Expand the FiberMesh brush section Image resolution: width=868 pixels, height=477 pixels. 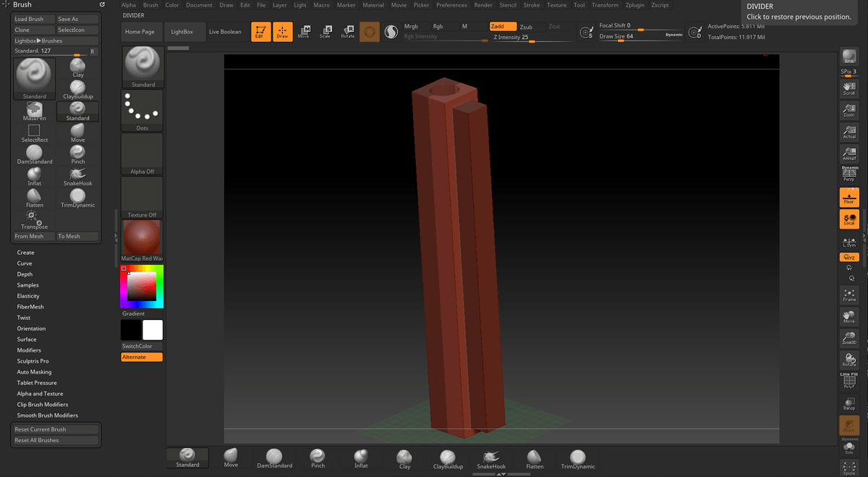(30, 307)
